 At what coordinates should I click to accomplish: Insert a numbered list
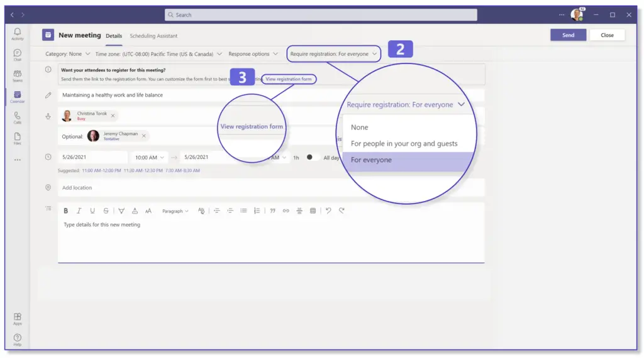257,211
